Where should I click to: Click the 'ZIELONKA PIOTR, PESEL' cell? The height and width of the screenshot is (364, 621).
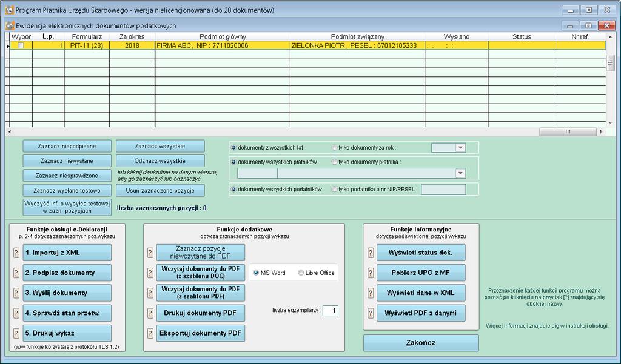coord(357,45)
